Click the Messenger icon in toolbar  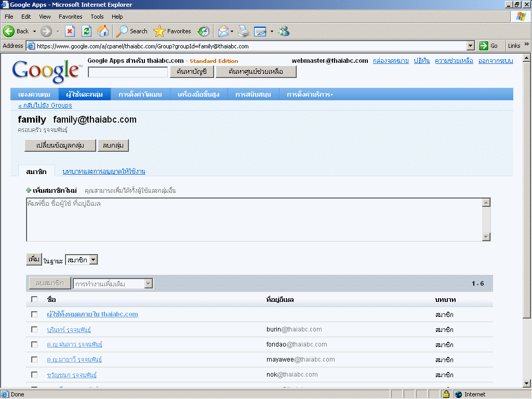pyautogui.click(x=284, y=31)
